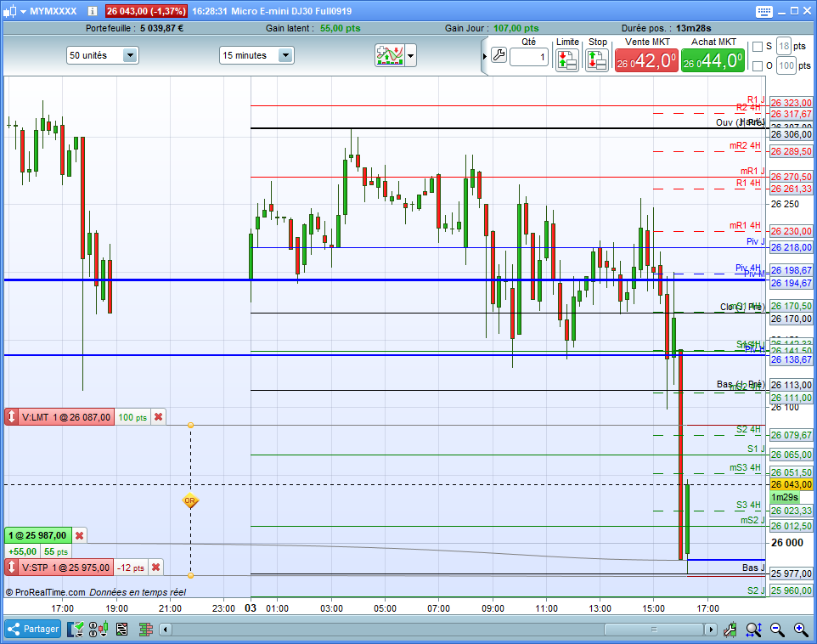Click the candlestick adjust icon
The width and height of the screenshot is (817, 644).
pos(730,630)
